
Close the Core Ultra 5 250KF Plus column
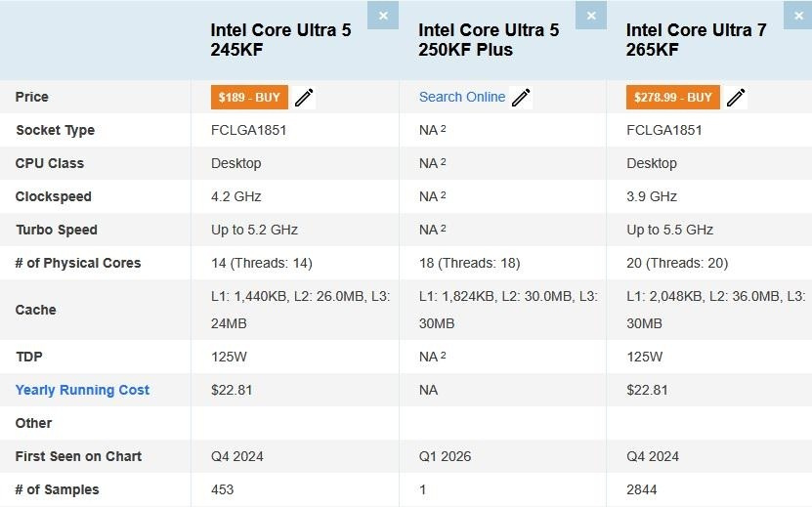click(590, 16)
